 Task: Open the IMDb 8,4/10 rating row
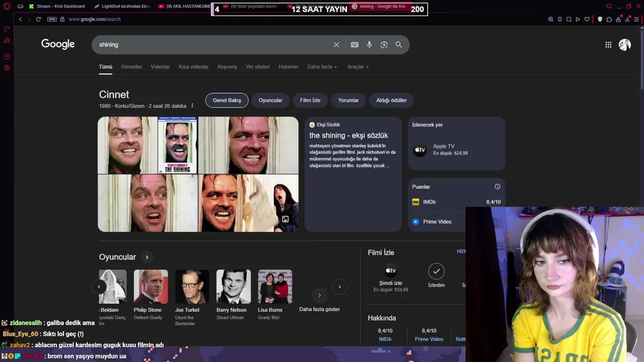(x=456, y=202)
